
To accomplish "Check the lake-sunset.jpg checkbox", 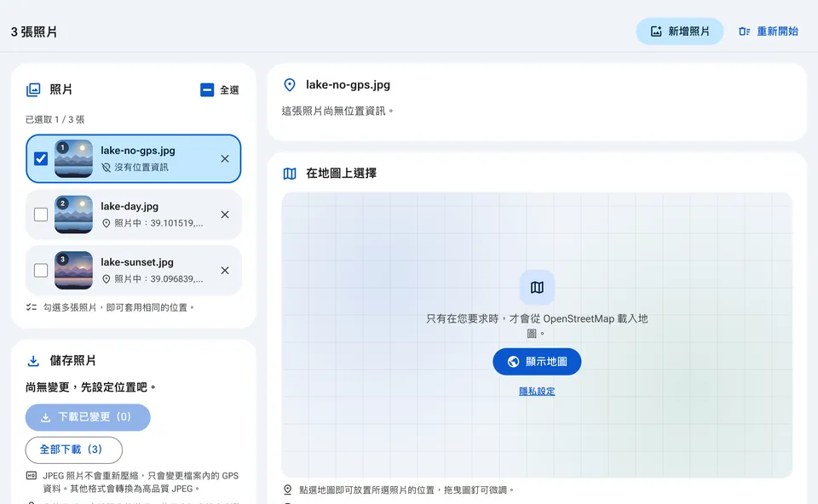I will click(x=41, y=270).
